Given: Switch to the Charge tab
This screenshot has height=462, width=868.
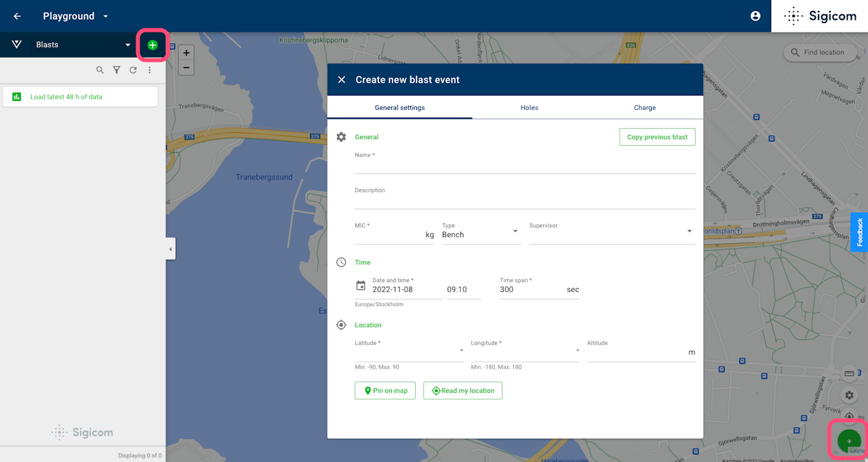Looking at the screenshot, I should 644,108.
